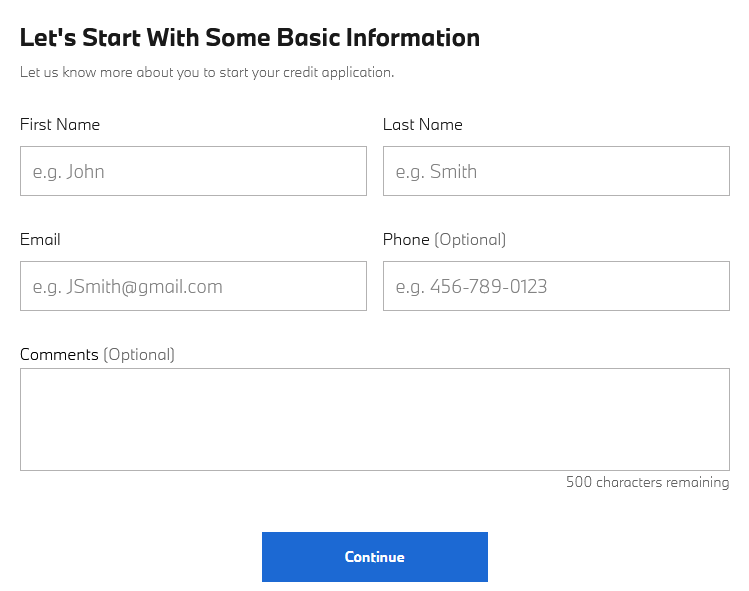Click the (Optional) note beside Phone

(470, 239)
